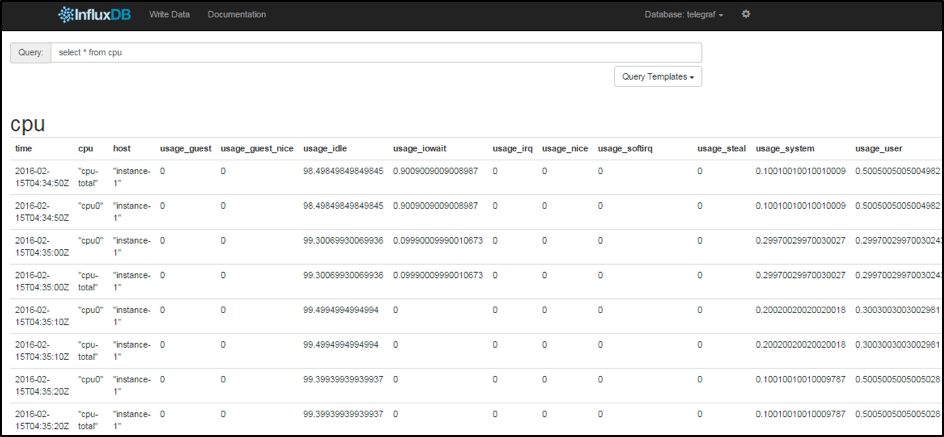944x437 pixels.
Task: Select the 'usage_user' column header
Action: coord(879,149)
